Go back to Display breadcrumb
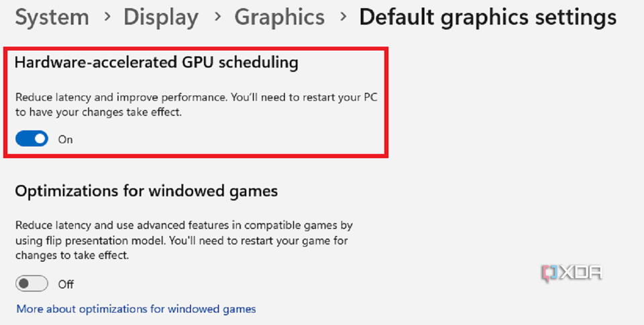644x325 pixels. pyautogui.click(x=161, y=18)
